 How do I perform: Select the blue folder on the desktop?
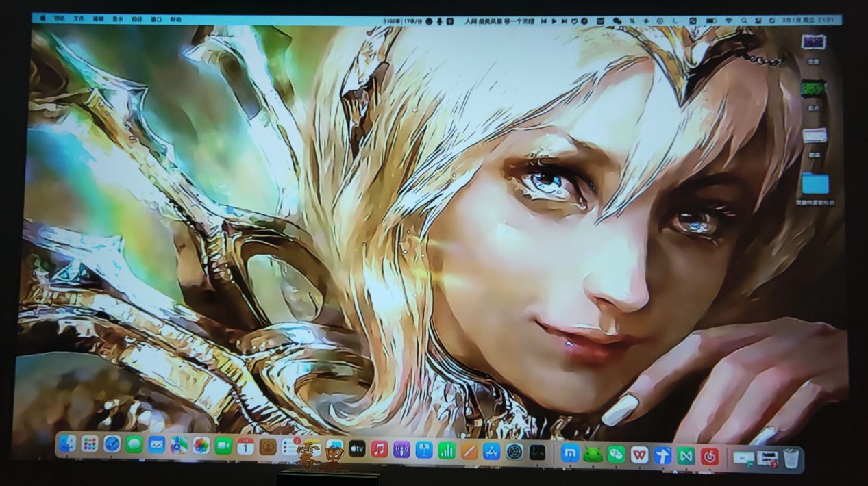815,183
